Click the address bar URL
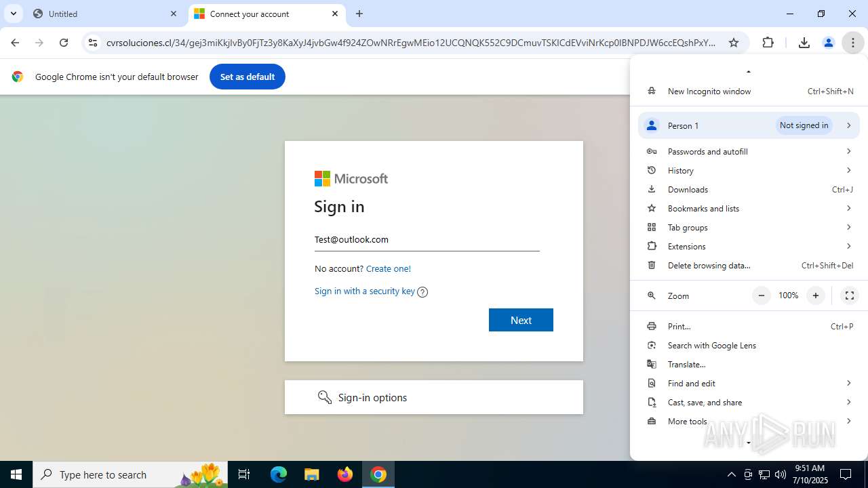868x488 pixels. [x=410, y=43]
